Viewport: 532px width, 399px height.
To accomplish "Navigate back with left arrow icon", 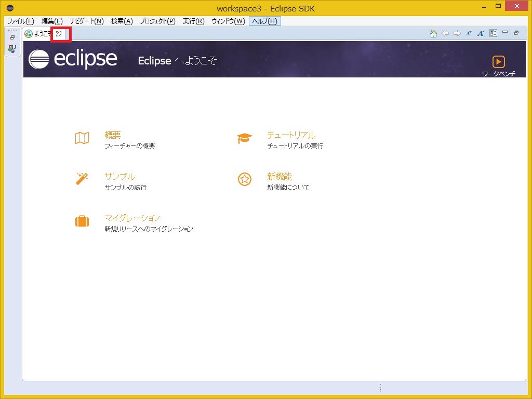I will coord(445,33).
